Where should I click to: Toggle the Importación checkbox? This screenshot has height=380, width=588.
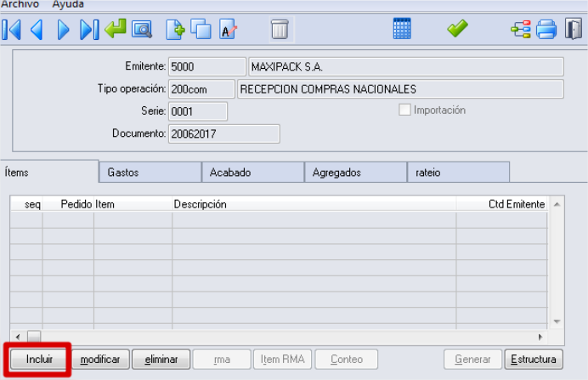(404, 110)
